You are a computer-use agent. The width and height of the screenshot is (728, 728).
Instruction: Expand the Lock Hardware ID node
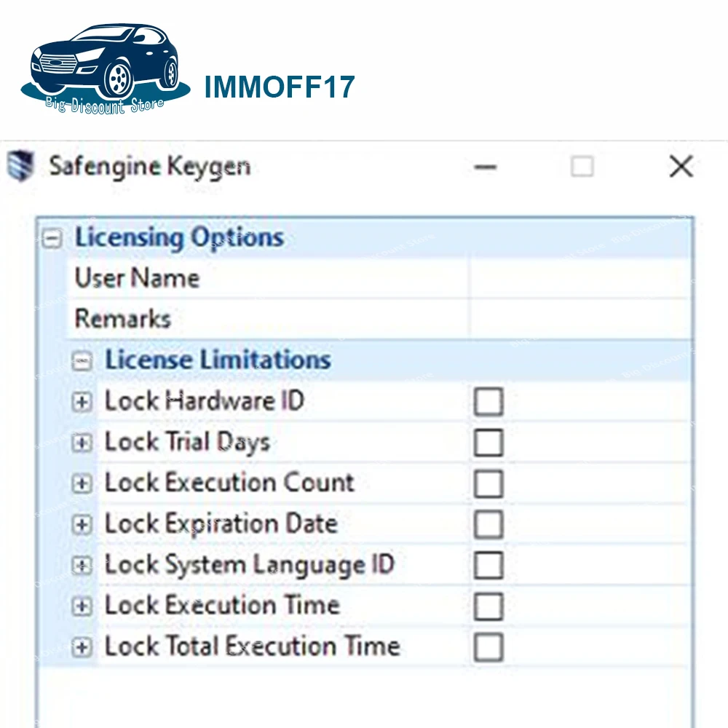click(x=83, y=402)
